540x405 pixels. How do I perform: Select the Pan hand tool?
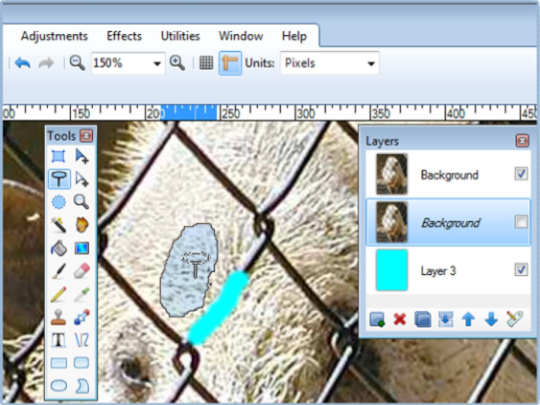coord(82,225)
